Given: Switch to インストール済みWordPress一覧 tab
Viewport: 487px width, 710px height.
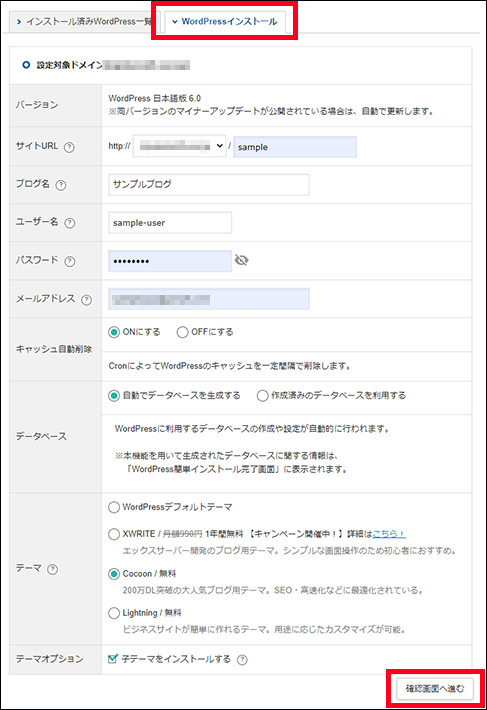Looking at the screenshot, I should pyautogui.click(x=84, y=22).
